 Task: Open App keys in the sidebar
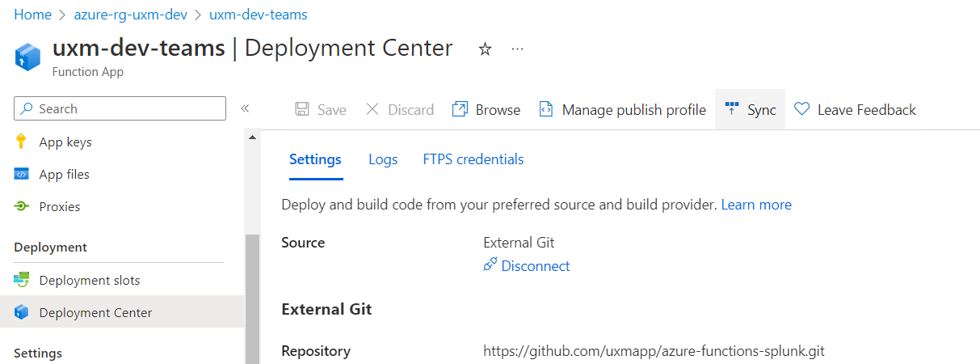[65, 142]
